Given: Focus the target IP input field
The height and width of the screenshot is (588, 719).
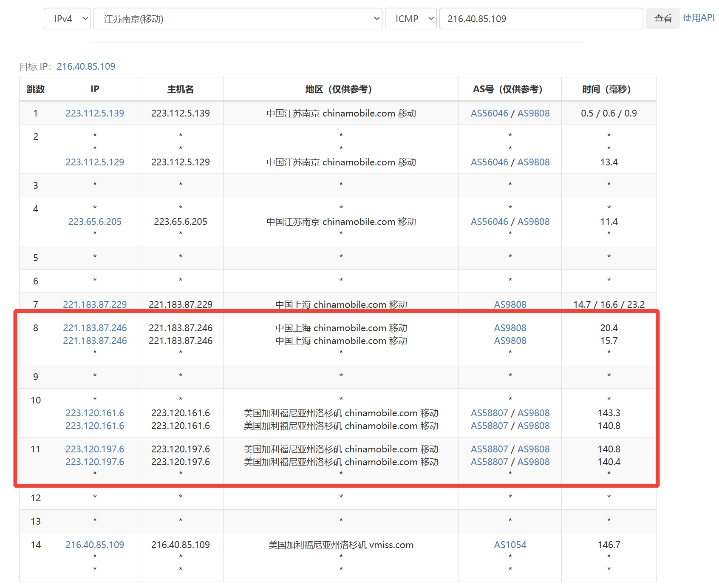Looking at the screenshot, I should [x=541, y=19].
